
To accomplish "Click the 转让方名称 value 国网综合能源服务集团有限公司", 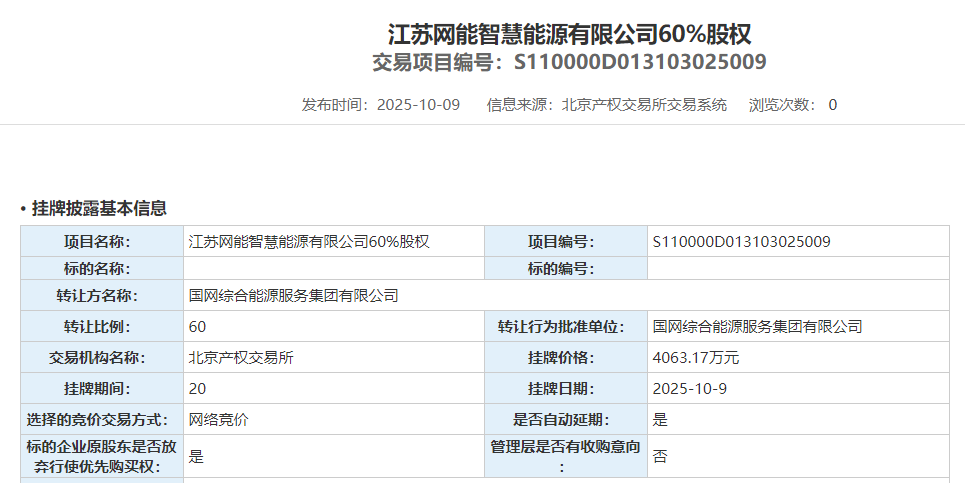I will [293, 295].
